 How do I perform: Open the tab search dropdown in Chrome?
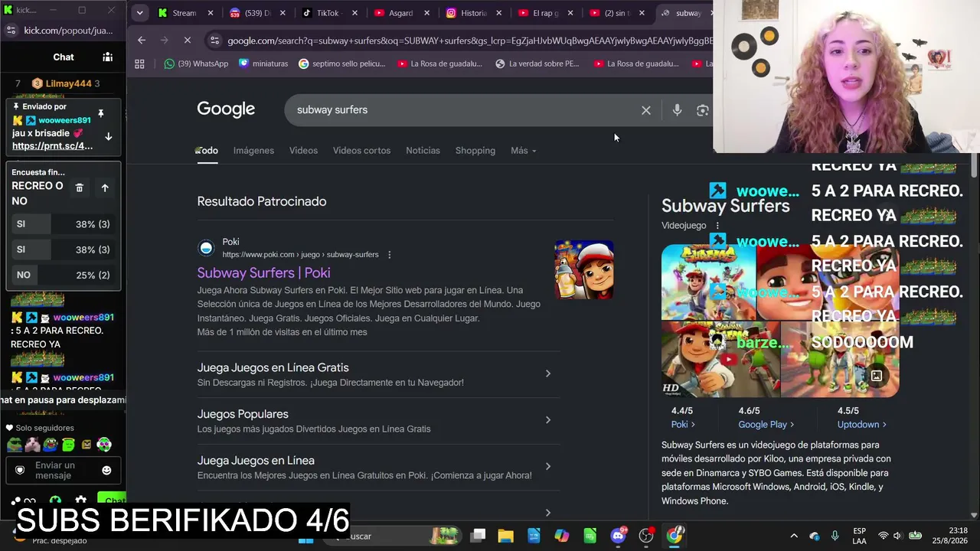tap(139, 13)
